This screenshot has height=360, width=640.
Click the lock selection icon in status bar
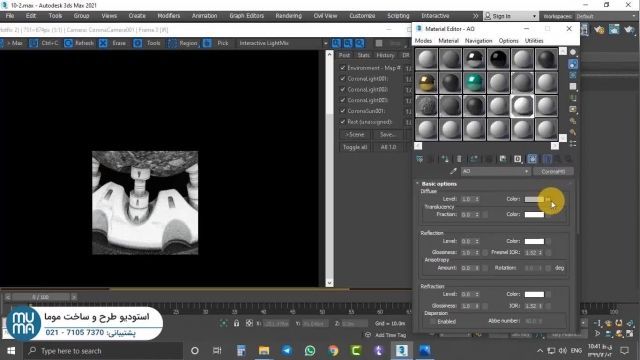coord(236,323)
